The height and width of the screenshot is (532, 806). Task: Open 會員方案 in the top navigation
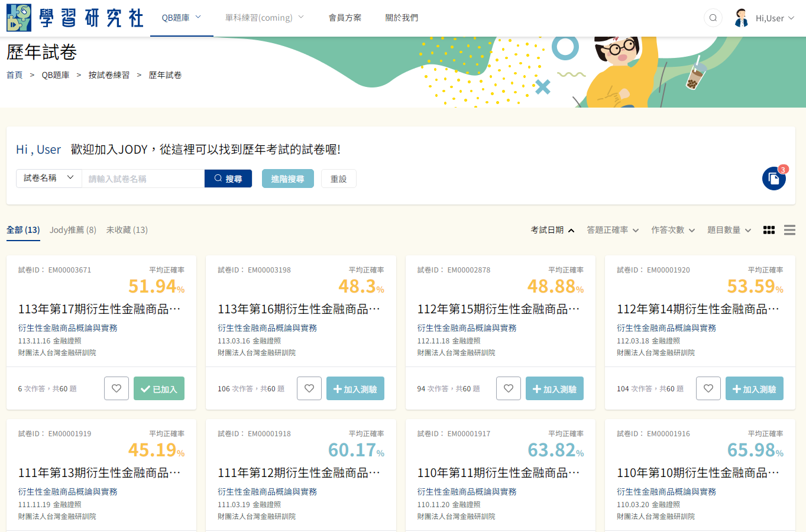click(345, 18)
